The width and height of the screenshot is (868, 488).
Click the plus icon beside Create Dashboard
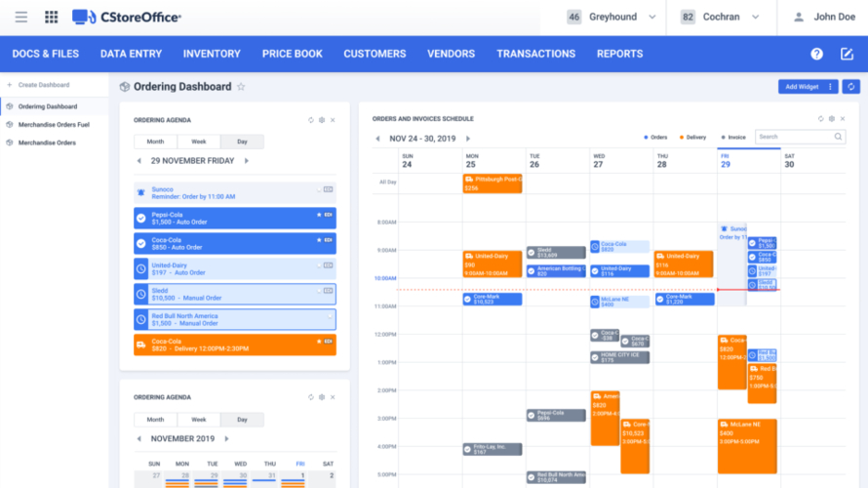coord(10,85)
